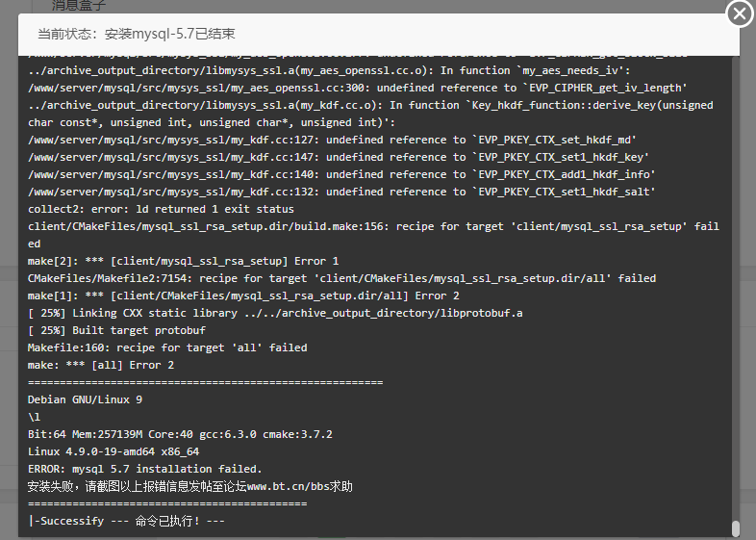Viewport: 756px width, 540px height.
Task: Click the 'CMakeFiles/Makefile2:7154' recipe failed line
Action: tap(341, 278)
